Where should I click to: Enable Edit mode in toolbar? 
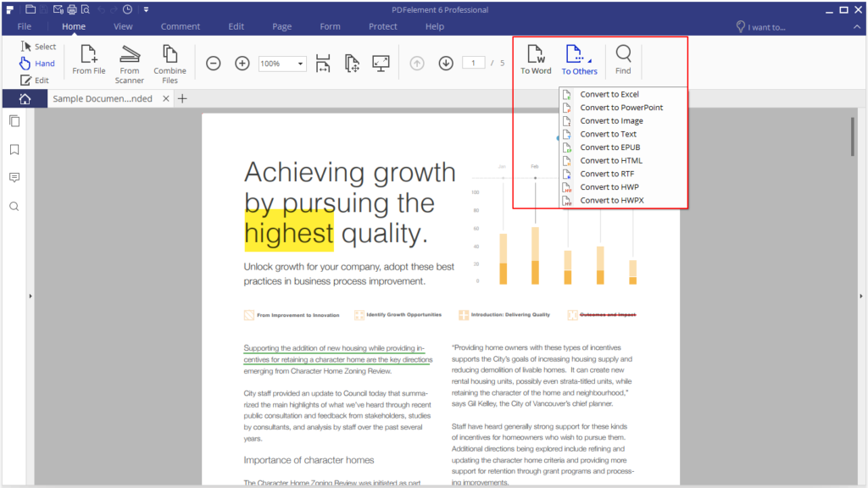[35, 80]
